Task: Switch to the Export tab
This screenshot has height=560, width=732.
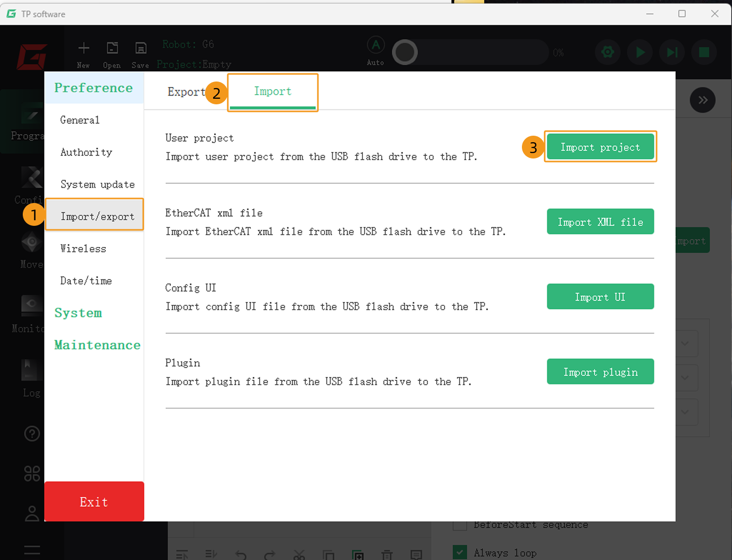Action: (186, 92)
